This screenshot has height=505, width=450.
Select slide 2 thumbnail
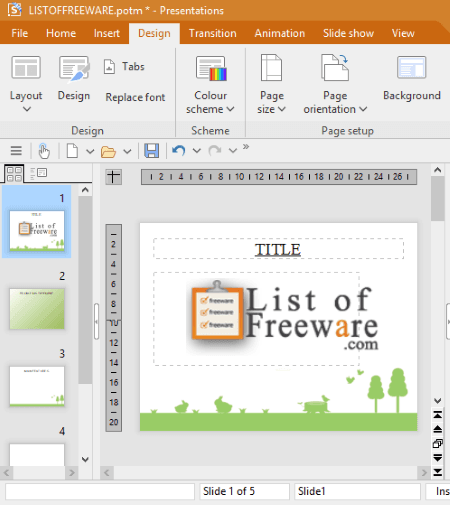[x=37, y=309]
